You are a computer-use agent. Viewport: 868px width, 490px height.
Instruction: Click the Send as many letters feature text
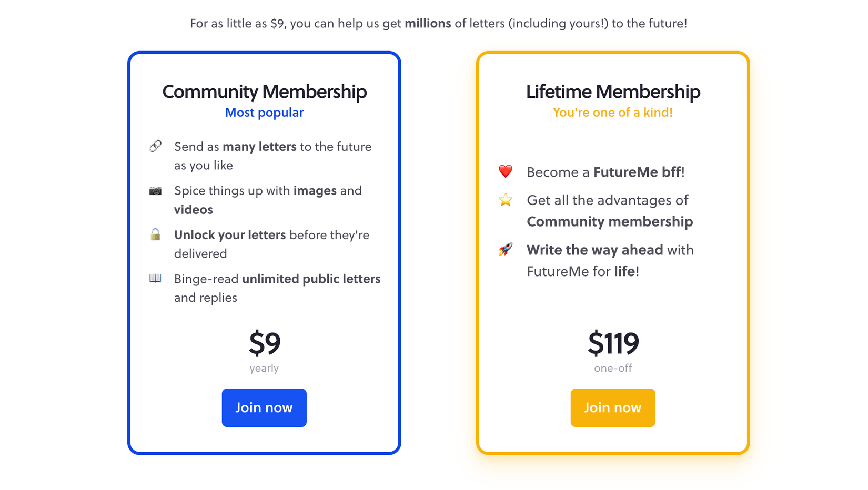pos(272,156)
